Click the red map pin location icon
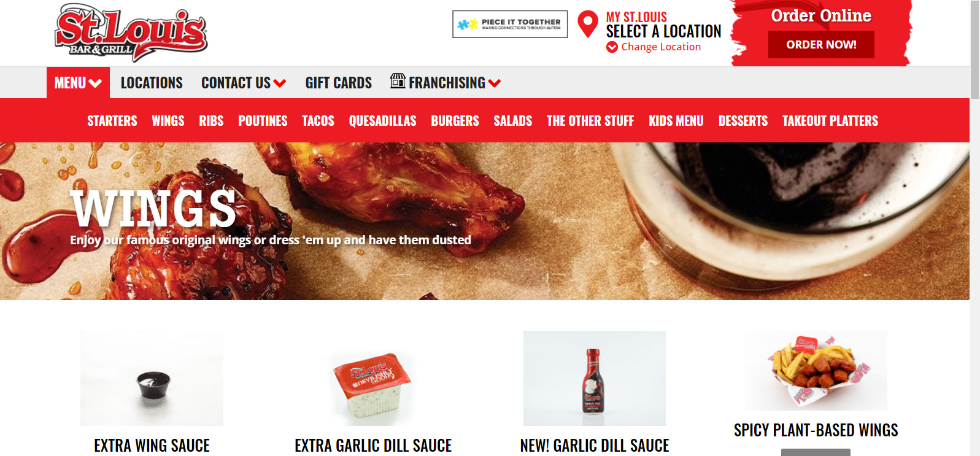The image size is (980, 456). tap(588, 25)
